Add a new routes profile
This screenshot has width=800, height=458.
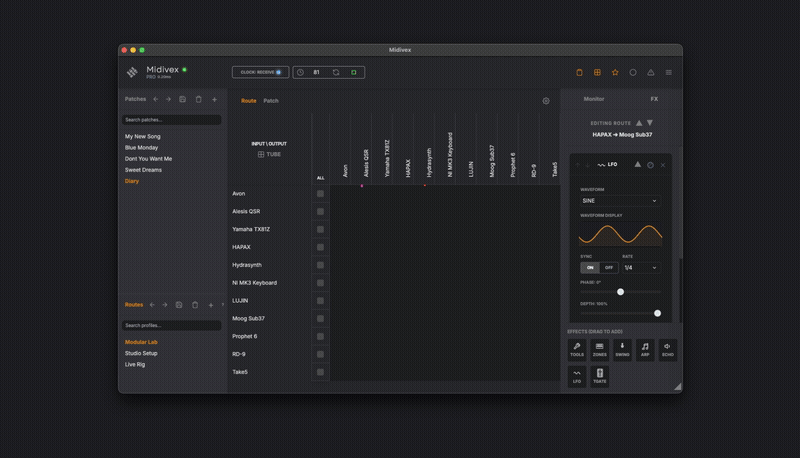pyautogui.click(x=211, y=305)
